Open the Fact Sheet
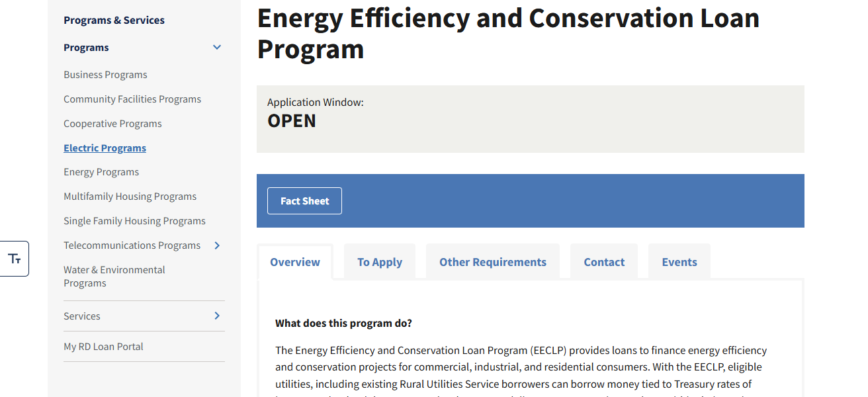Image resolution: width=868 pixels, height=397 pixels. coord(304,200)
